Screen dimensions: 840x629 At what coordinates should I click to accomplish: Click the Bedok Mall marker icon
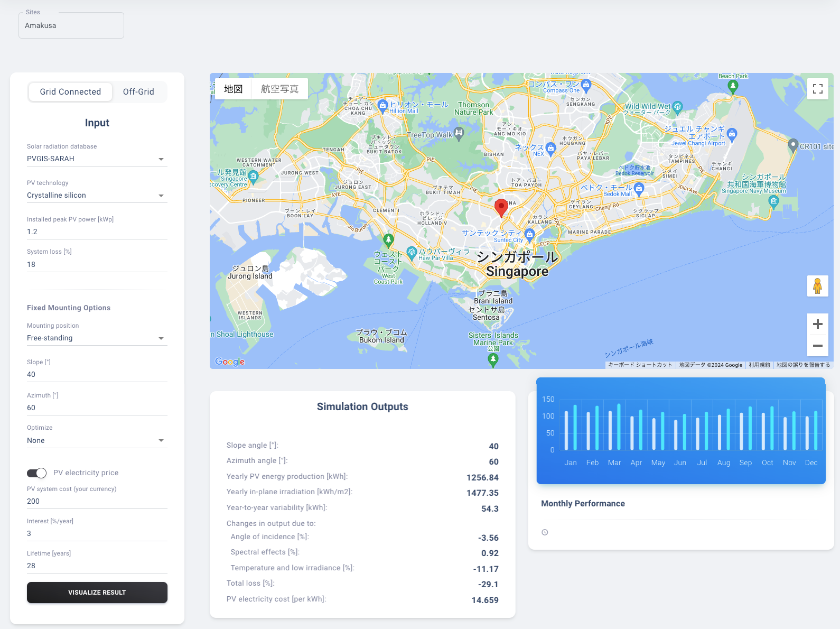[x=639, y=188]
